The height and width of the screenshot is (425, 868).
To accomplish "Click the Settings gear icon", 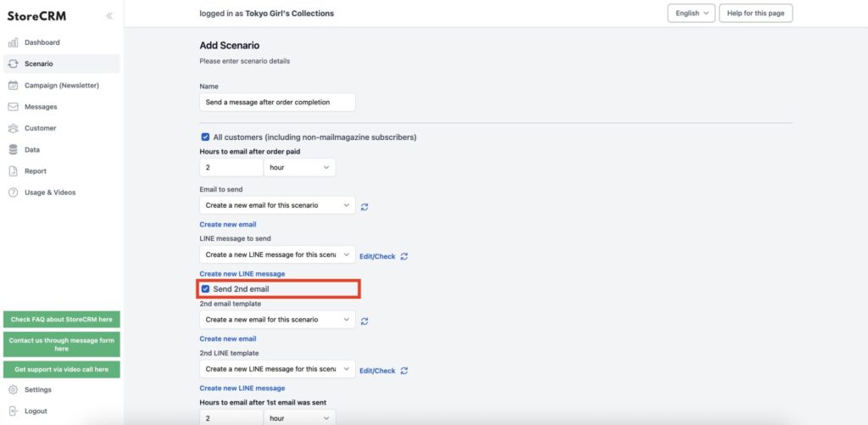I will coord(14,389).
